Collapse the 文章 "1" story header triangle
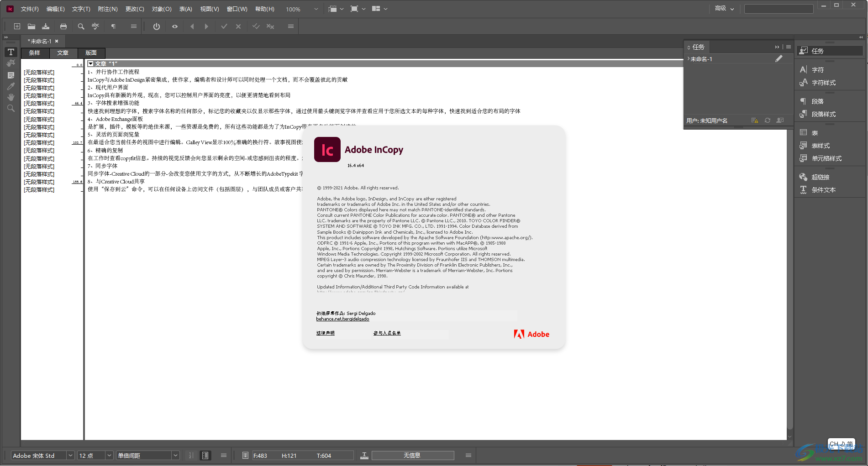The image size is (868, 466). click(x=91, y=63)
